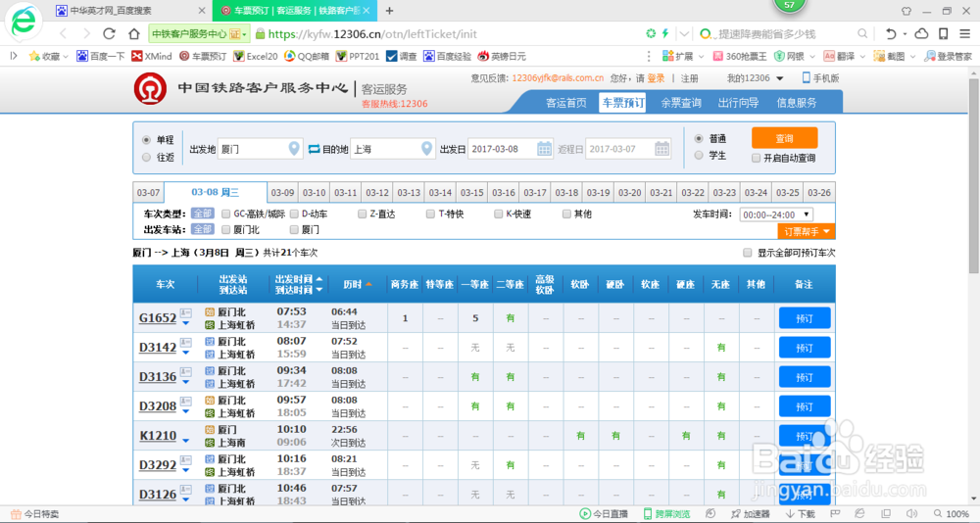This screenshot has height=523, width=980.
Task: Open 百度一下 bookmark
Action: coord(101,56)
